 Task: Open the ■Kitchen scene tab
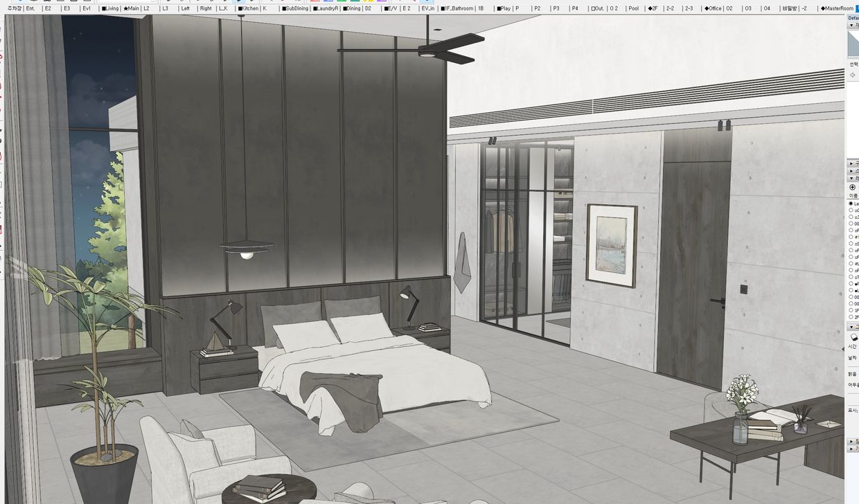pos(248,9)
